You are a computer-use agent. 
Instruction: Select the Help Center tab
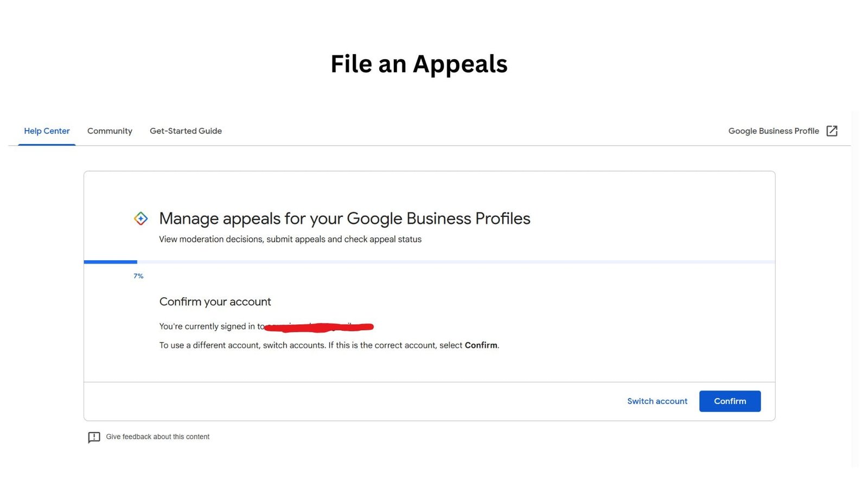coord(47,131)
